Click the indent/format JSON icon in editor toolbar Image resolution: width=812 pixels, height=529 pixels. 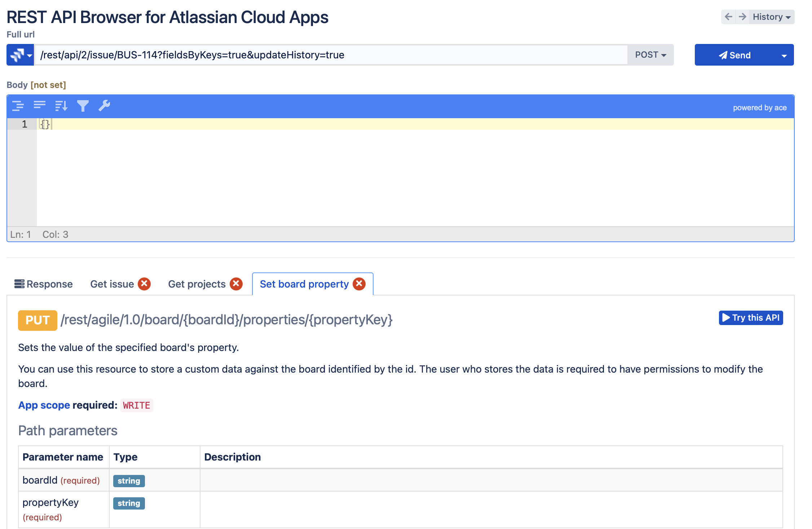click(18, 106)
